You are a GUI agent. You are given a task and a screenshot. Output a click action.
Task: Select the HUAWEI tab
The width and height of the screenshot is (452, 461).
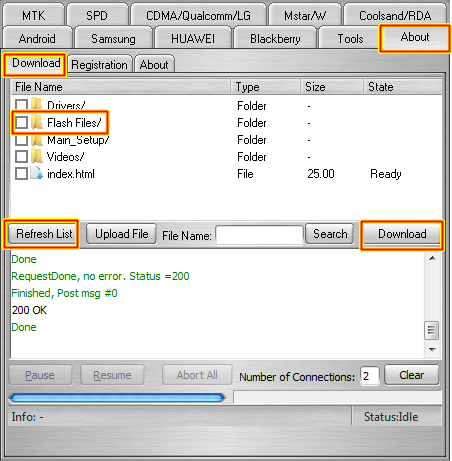(193, 38)
